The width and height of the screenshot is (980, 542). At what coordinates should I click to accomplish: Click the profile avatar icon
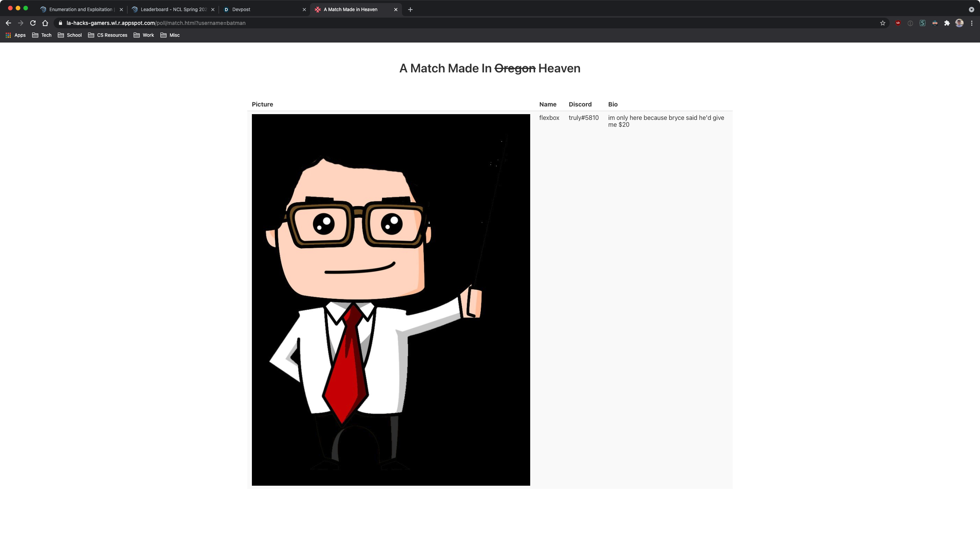pyautogui.click(x=959, y=23)
